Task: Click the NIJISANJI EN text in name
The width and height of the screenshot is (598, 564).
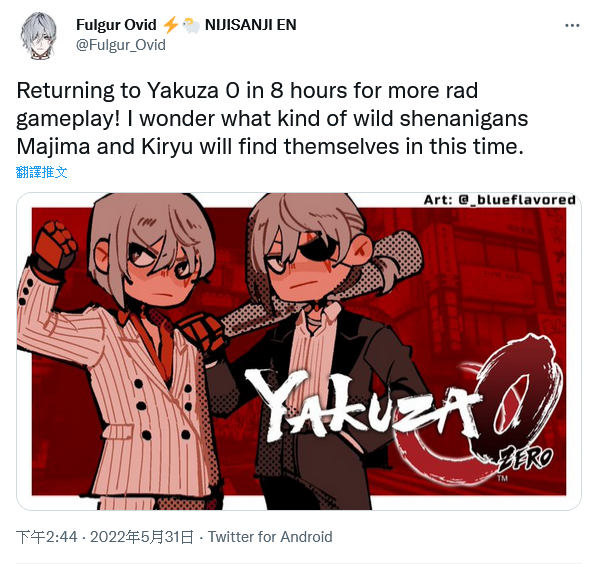Action: [251, 25]
